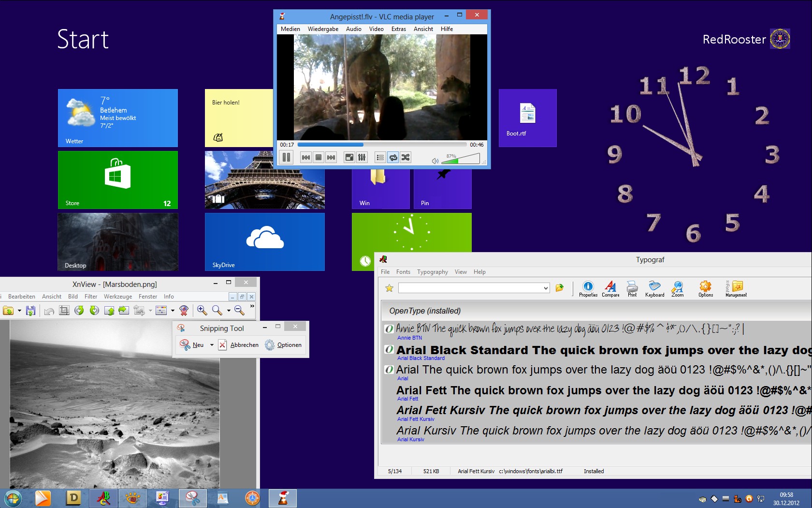The image size is (812, 508).
Task: Click VLC show playlist icon
Action: (380, 157)
